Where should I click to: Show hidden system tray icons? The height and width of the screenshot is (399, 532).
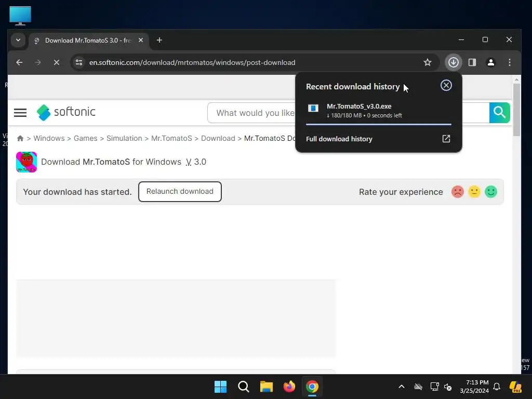(402, 387)
